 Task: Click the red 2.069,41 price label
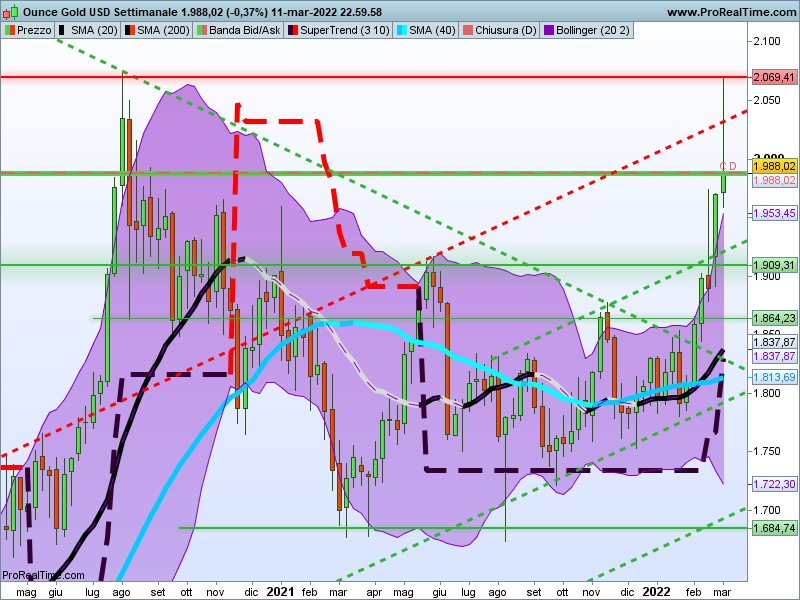coord(774,77)
